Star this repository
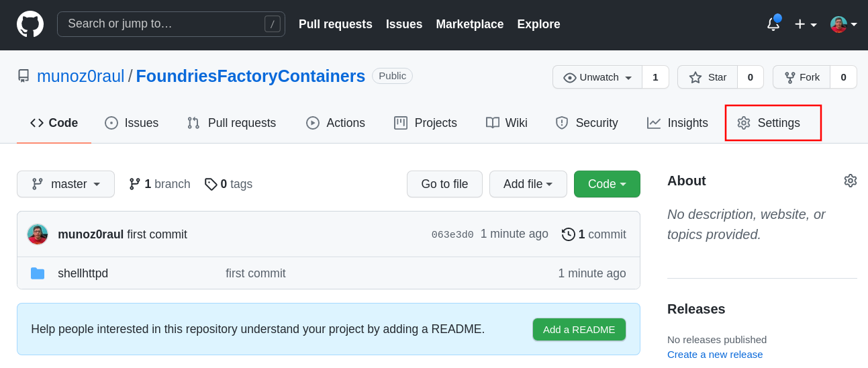 (x=708, y=77)
